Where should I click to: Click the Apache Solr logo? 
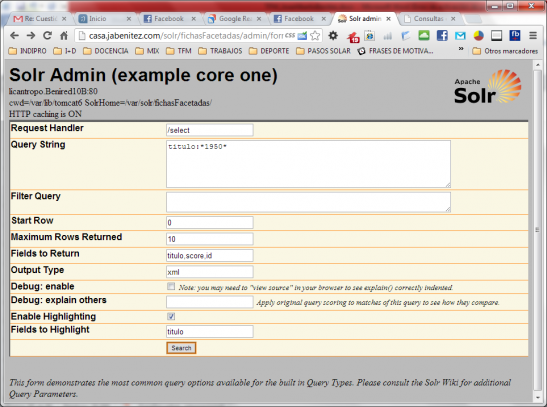pyautogui.click(x=487, y=86)
